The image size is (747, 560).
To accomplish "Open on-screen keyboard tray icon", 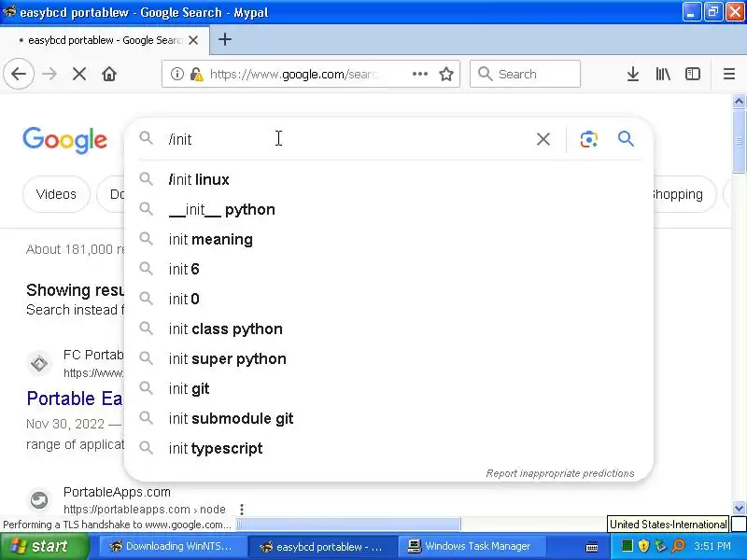I will 592,546.
